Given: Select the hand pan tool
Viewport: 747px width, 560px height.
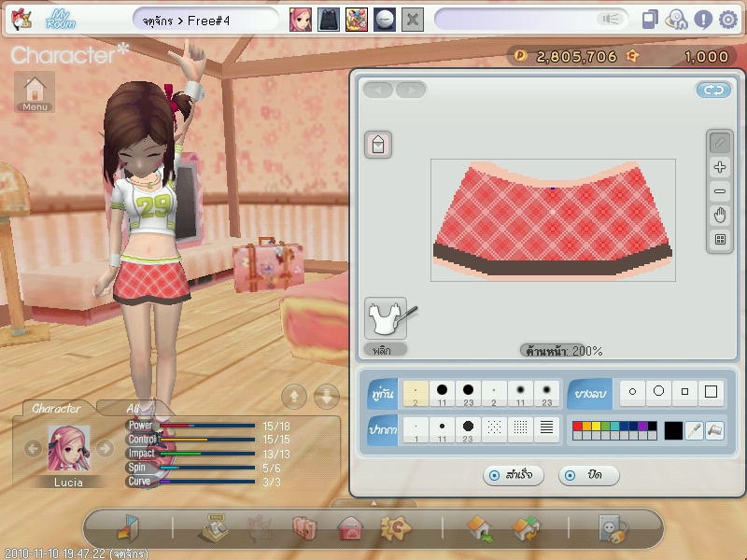Looking at the screenshot, I should tap(720, 216).
